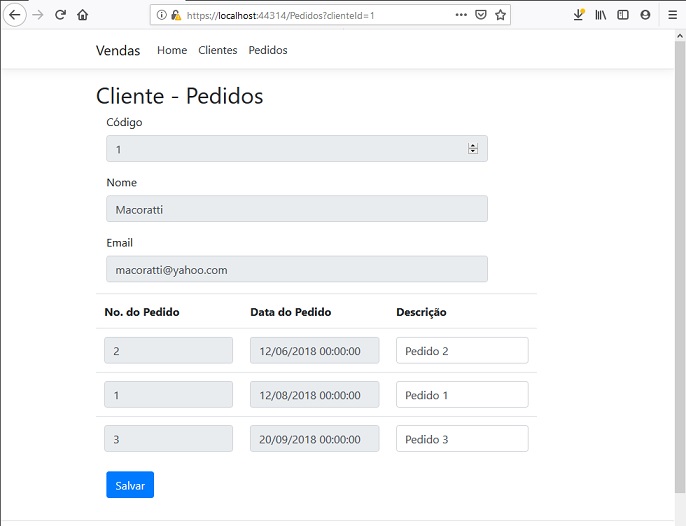Click the Email field macoratti@yahoo.com
Screen dimensions: 686x526
tap(297, 269)
